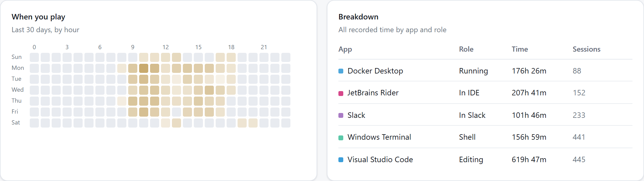The height and width of the screenshot is (181, 644).
Task: Click the JetBrains Rider pink color swatch
Action: coord(341,93)
